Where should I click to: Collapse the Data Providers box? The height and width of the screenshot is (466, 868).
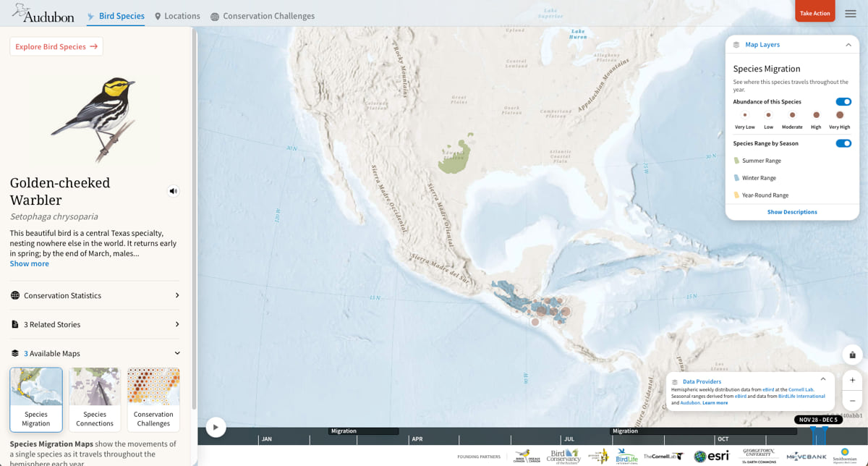822,379
